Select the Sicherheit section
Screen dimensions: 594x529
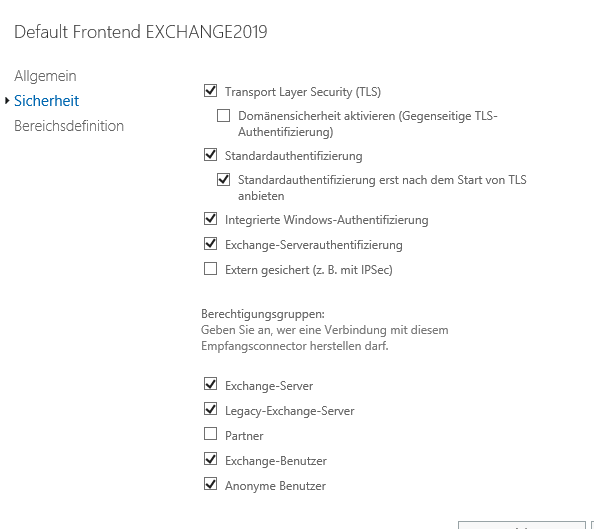(x=46, y=101)
